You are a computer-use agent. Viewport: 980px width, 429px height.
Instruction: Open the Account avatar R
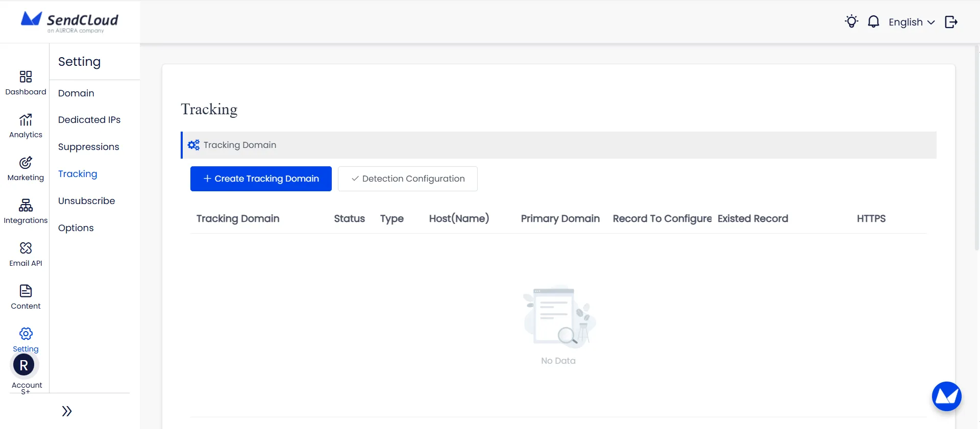[24, 365]
